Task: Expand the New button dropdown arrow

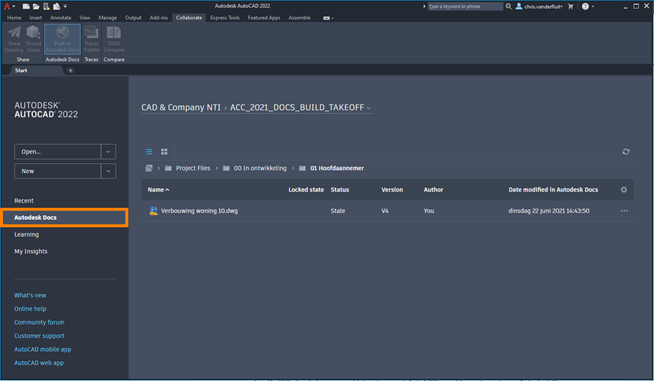Action: [108, 171]
